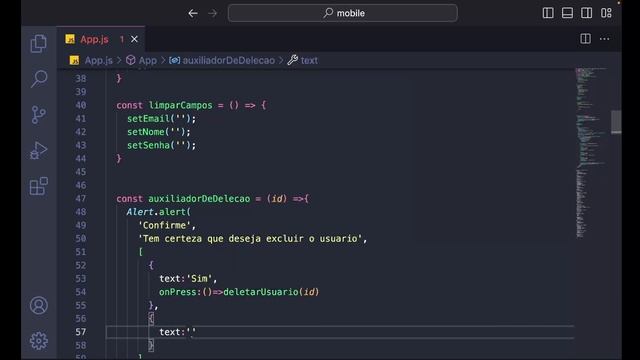The height and width of the screenshot is (360, 640).
Task: Click line number 40 in gutter
Action: [x=81, y=105]
